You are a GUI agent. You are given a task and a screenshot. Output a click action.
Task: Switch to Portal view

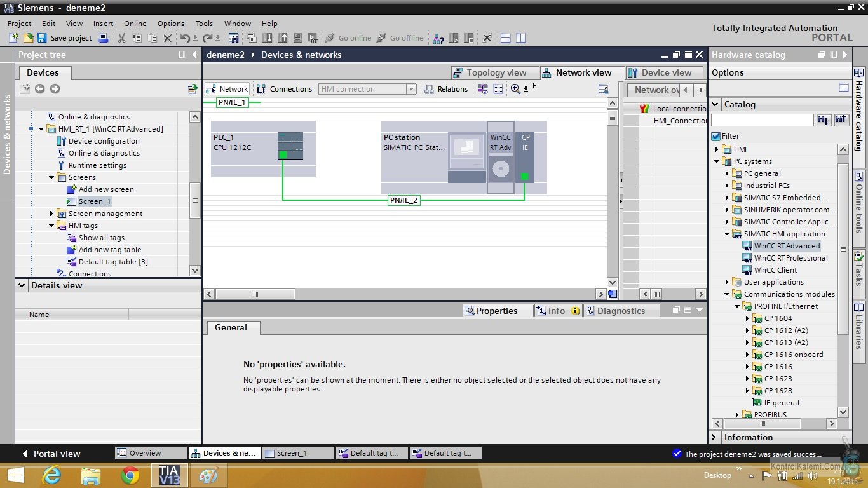click(51, 454)
